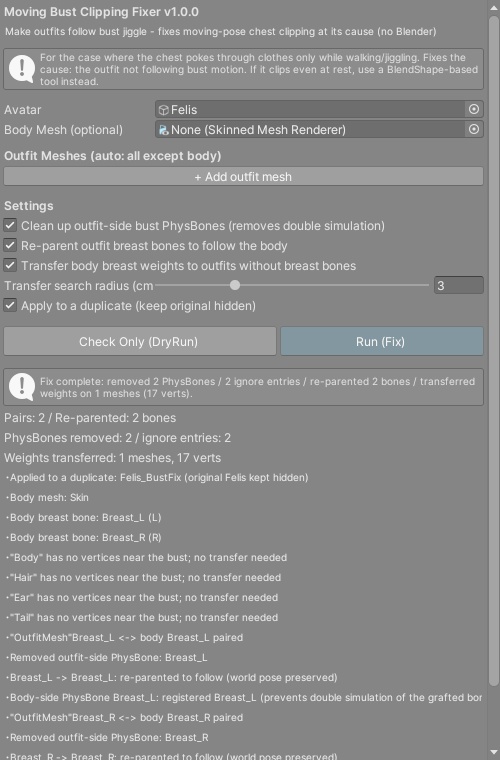Click the scroll-down arrow at the bottom of the scrollbar
This screenshot has height=760, width=500.
(494, 753)
